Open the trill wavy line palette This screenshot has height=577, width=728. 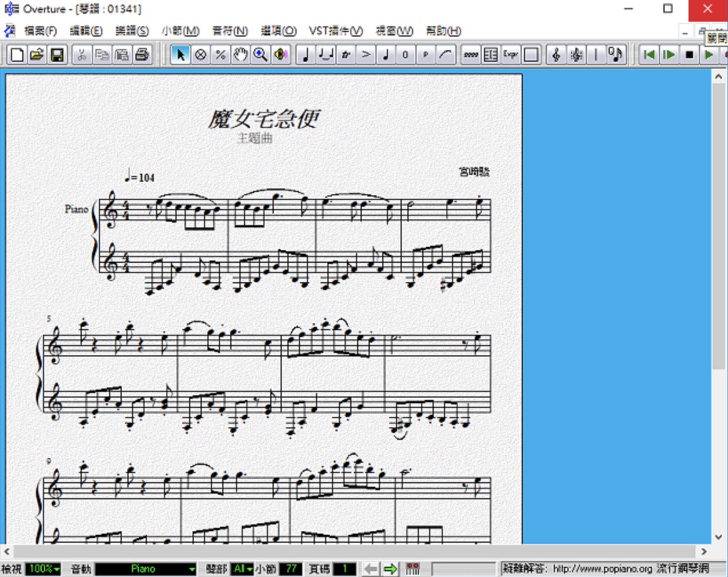coord(471,55)
